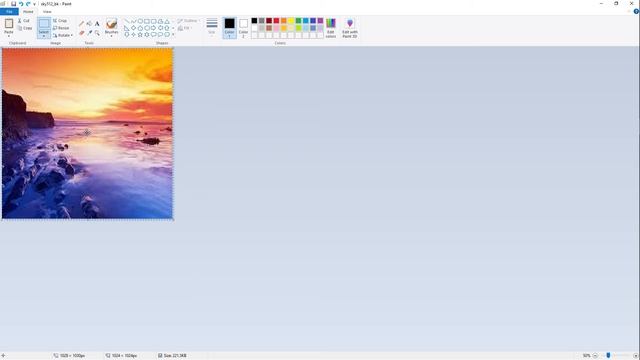Image resolution: width=640 pixels, height=360 pixels.
Task: Select the Text tool
Action: point(97,24)
